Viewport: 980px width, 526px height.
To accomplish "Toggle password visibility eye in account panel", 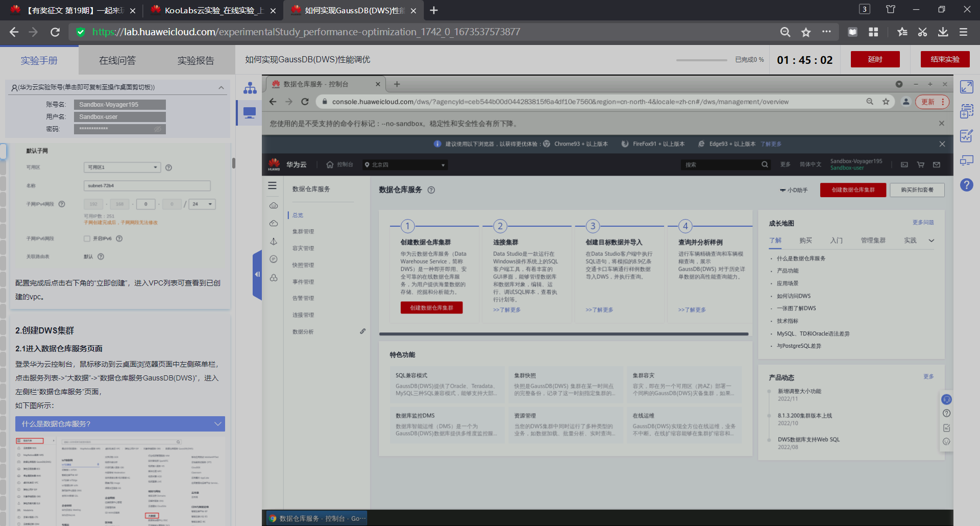I will pos(158,129).
